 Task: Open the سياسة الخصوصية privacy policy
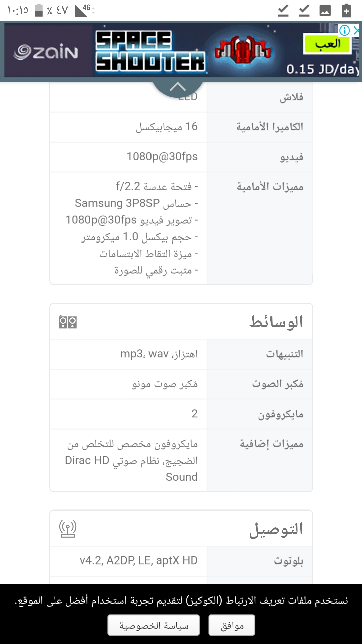point(154,625)
